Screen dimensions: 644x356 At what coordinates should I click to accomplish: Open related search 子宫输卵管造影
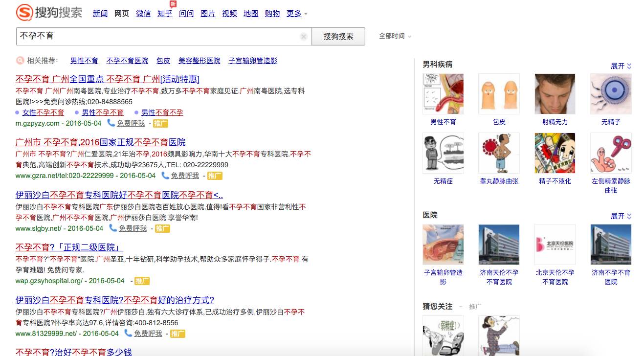(253, 61)
